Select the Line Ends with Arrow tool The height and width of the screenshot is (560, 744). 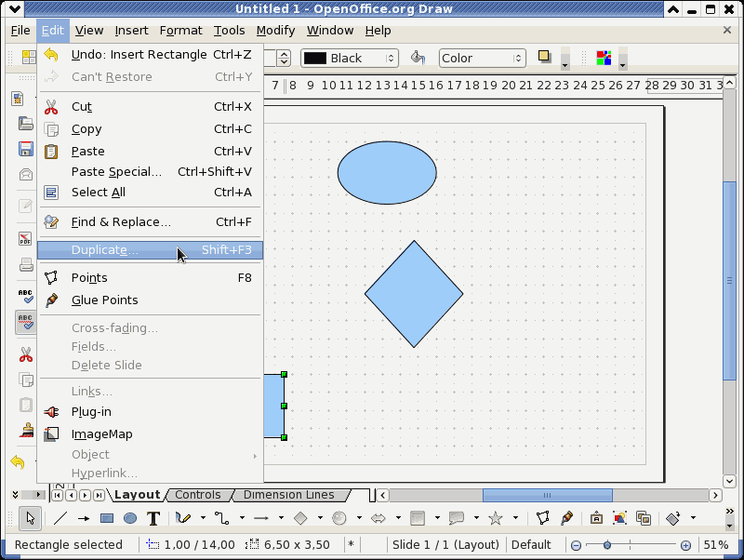pyautogui.click(x=84, y=518)
